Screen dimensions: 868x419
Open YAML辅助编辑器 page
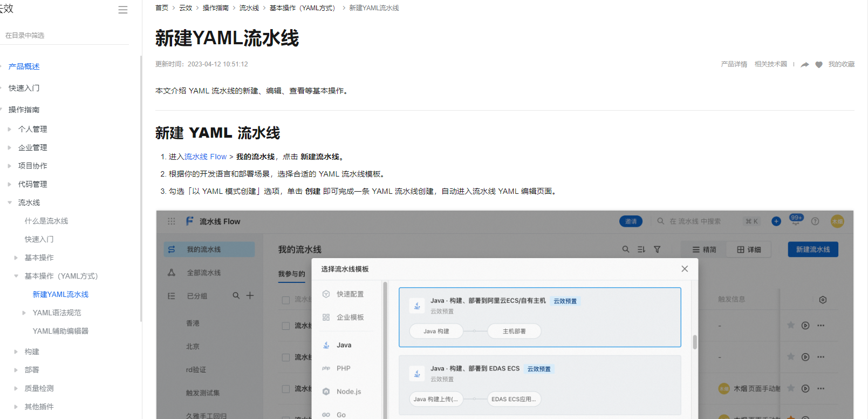point(60,331)
